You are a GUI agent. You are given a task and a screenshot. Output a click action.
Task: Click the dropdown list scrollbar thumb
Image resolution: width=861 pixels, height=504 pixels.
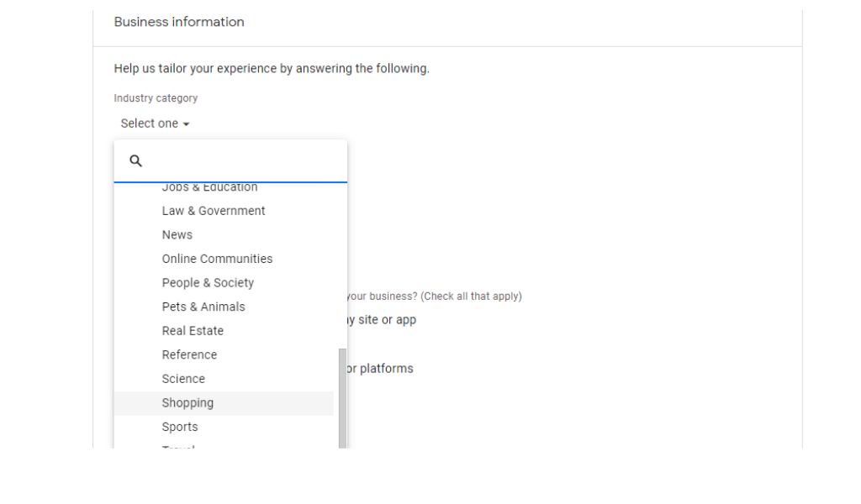tap(342, 398)
